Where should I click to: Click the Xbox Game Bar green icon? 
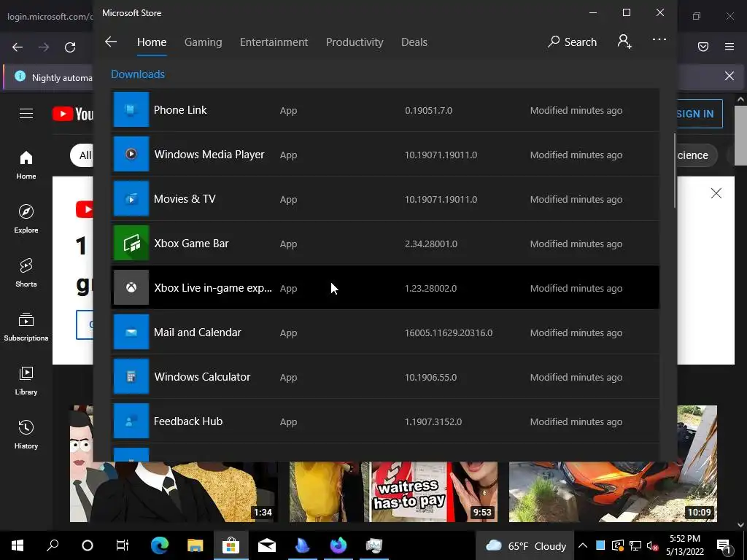[131, 244]
